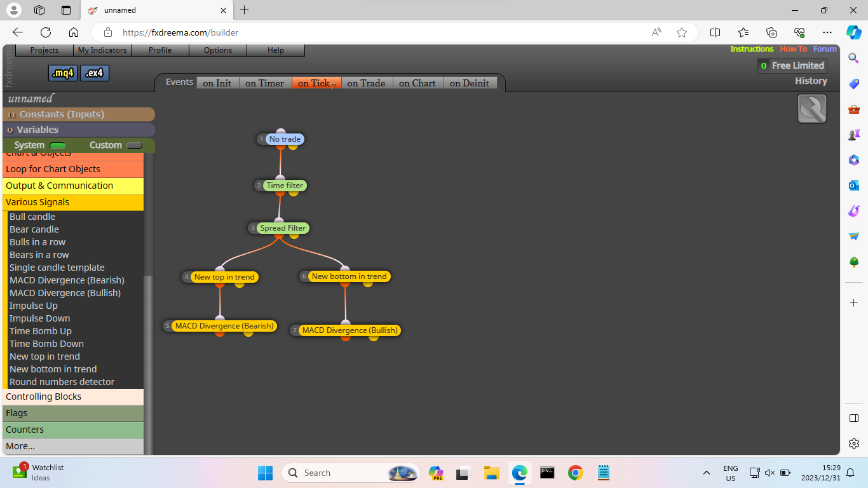Open Copilot icon in Edge toolbar
This screenshot has height=488, width=868.
[853, 32]
